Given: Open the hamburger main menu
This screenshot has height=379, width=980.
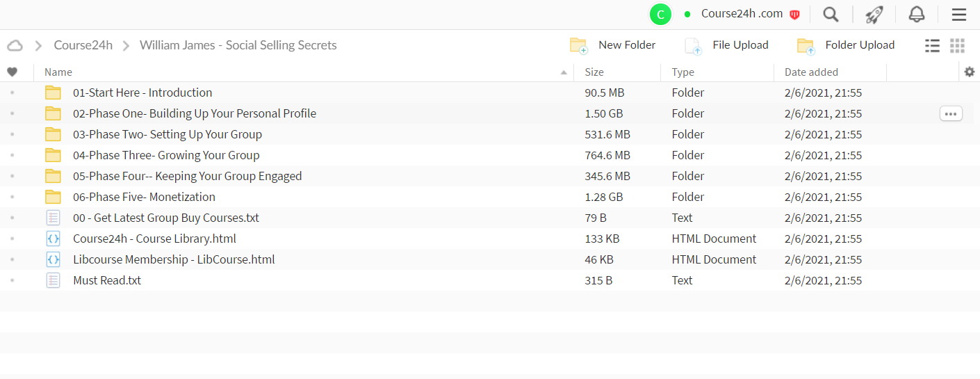Looking at the screenshot, I should 959,14.
